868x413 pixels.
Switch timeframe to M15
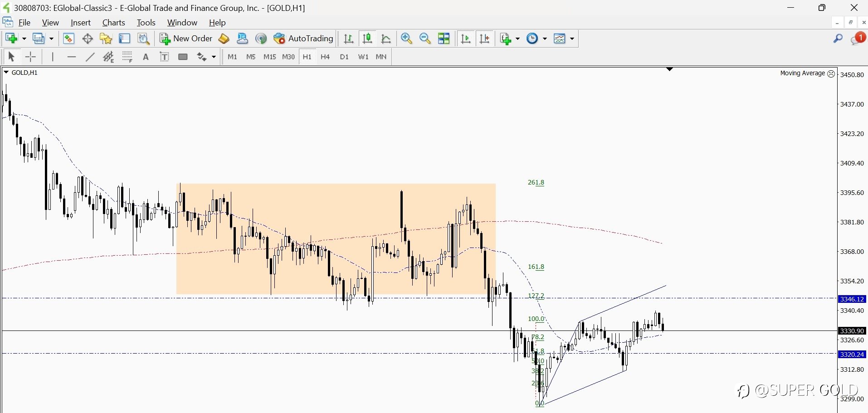pyautogui.click(x=269, y=57)
